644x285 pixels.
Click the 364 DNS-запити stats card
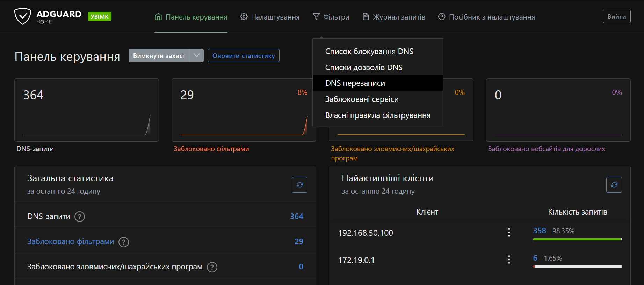pos(87,110)
